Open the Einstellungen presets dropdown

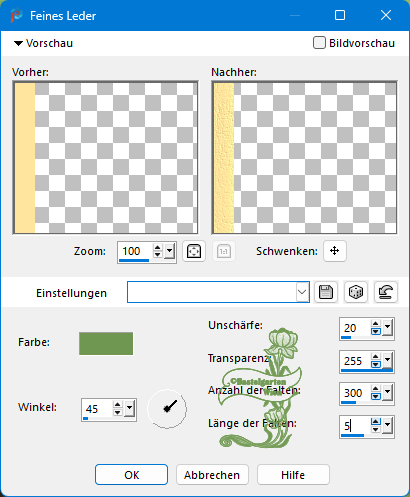click(302, 292)
